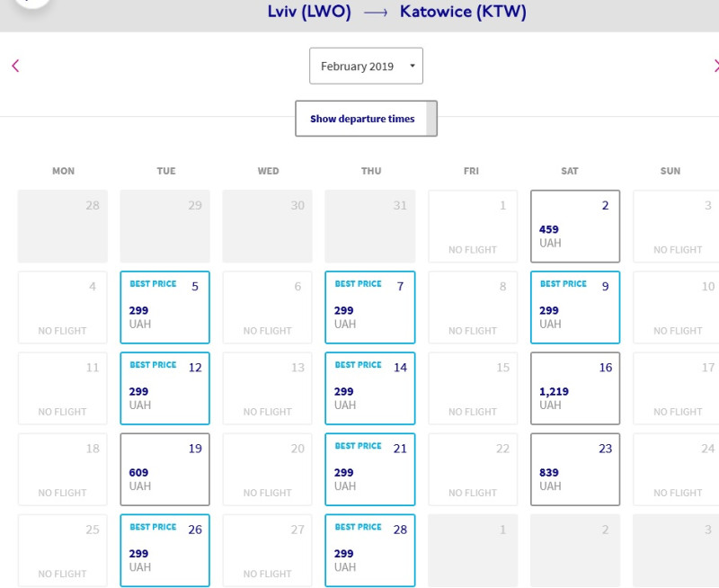Click the previous month left arrow
The width and height of the screenshot is (719, 588).
coord(15,66)
